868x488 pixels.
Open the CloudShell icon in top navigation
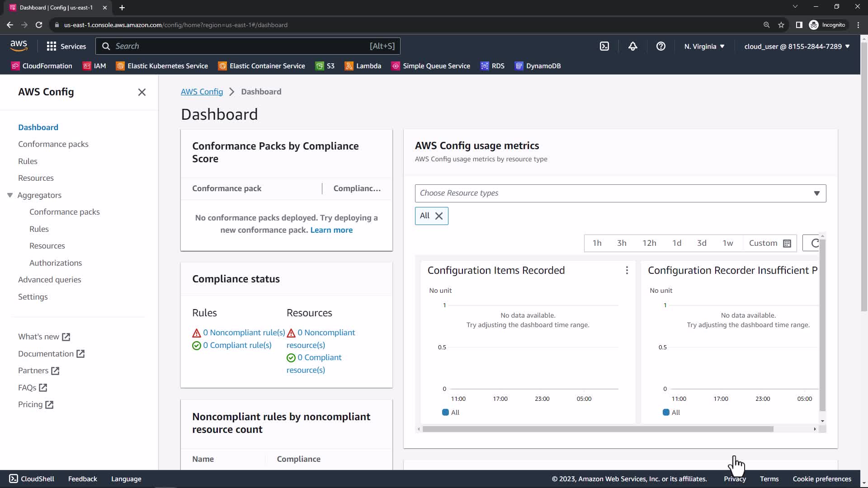[x=604, y=46]
